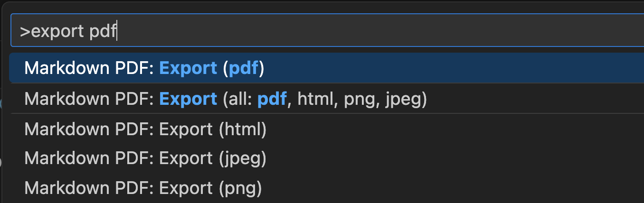Image resolution: width=644 pixels, height=203 pixels.
Task: Export the markdown file as pdf only
Action: click(144, 68)
